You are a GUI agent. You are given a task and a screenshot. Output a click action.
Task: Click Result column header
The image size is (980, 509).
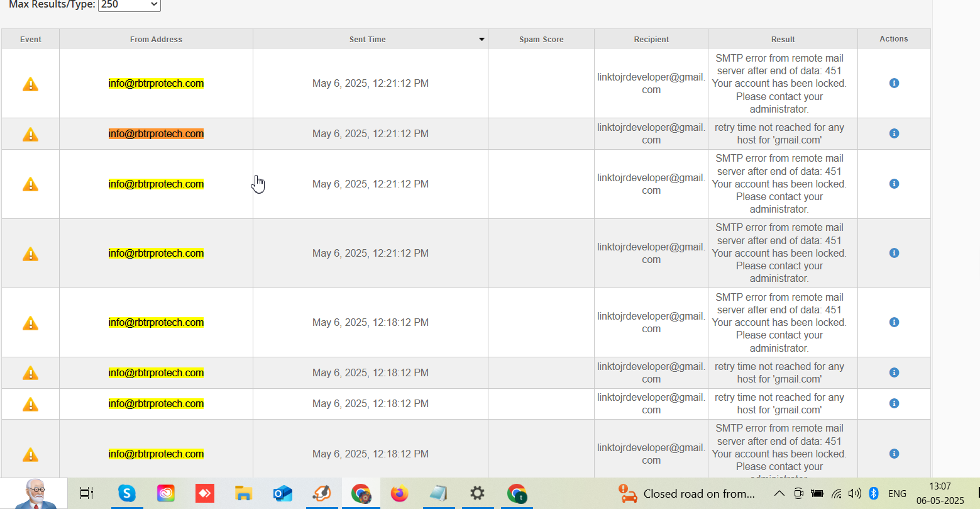[x=783, y=39]
